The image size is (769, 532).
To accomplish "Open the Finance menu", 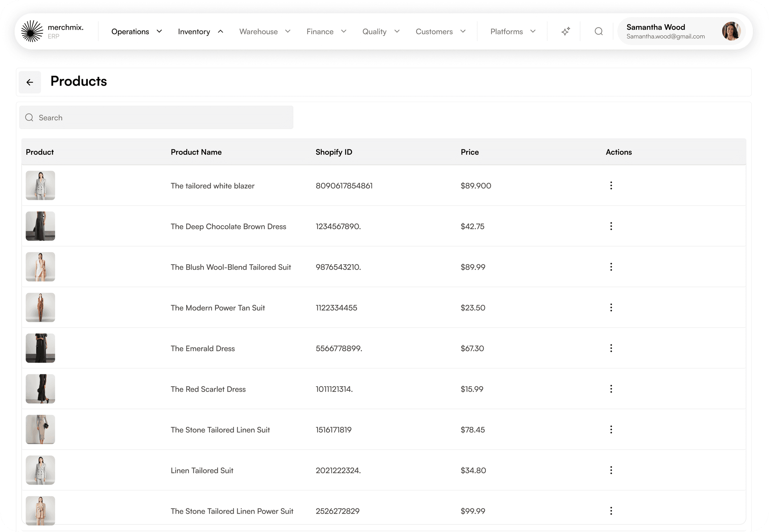I will 326,32.
